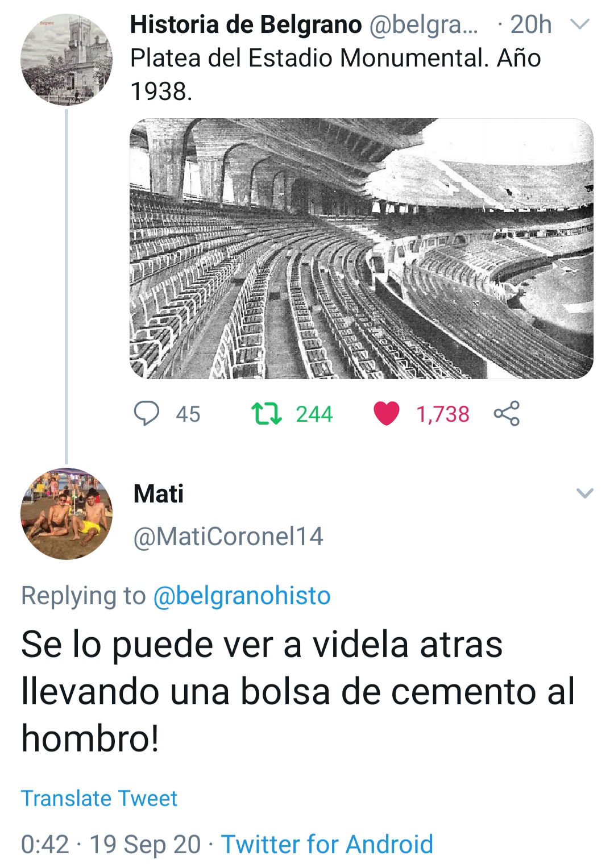Click the Mati display name
Image resolution: width=614 pixels, height=868 pixels.
click(158, 494)
